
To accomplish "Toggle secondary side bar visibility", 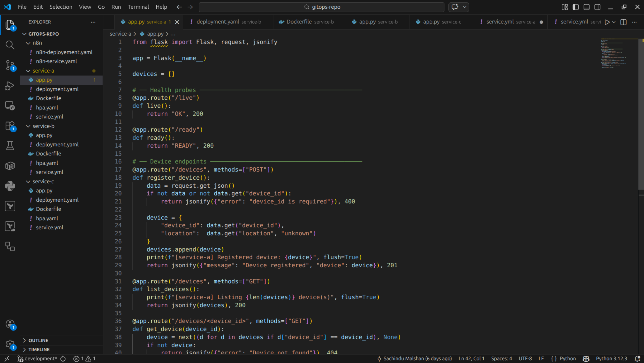I will pos(597,7).
